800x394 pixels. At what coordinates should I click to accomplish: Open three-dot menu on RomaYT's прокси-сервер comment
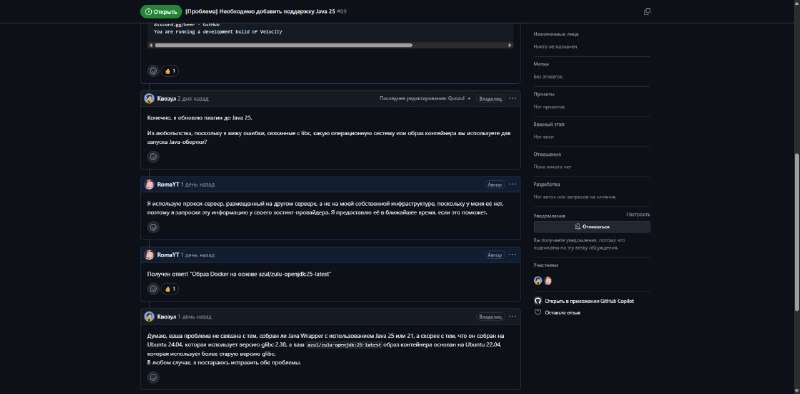point(512,184)
